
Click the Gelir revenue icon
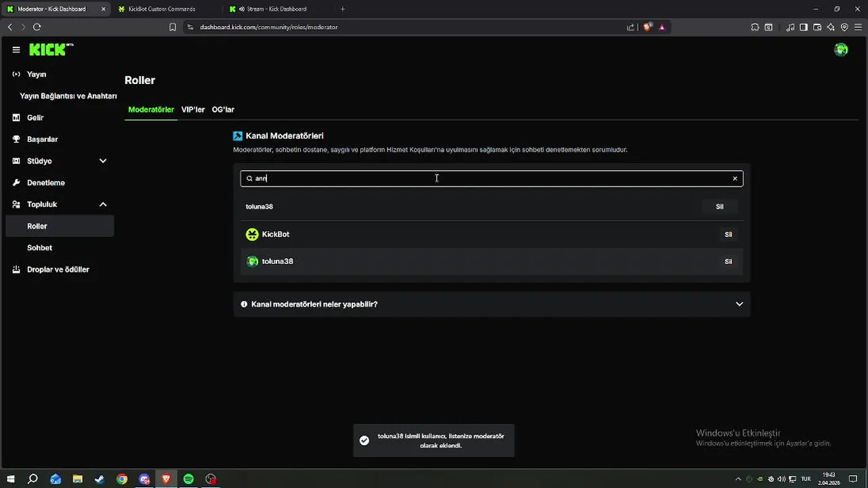coord(16,117)
